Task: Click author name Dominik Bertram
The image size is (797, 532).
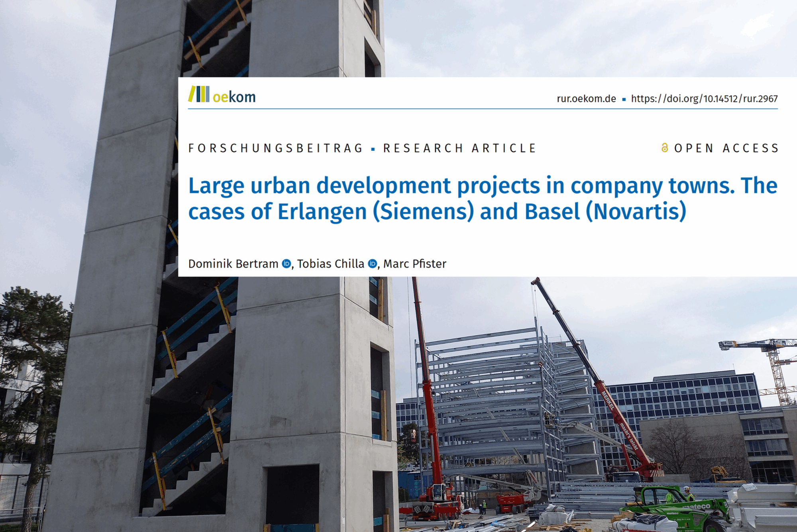Action: (x=233, y=264)
